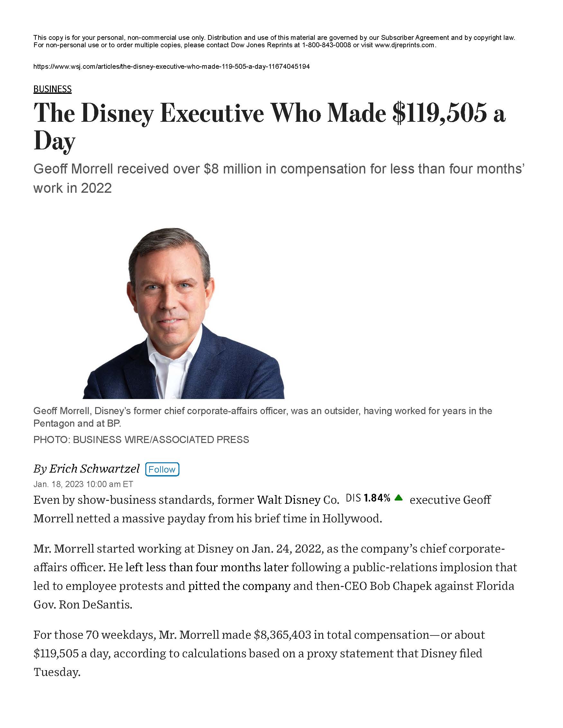Click the 1.84% stock change figure
Screen dimensions: 563x728
coord(377,498)
